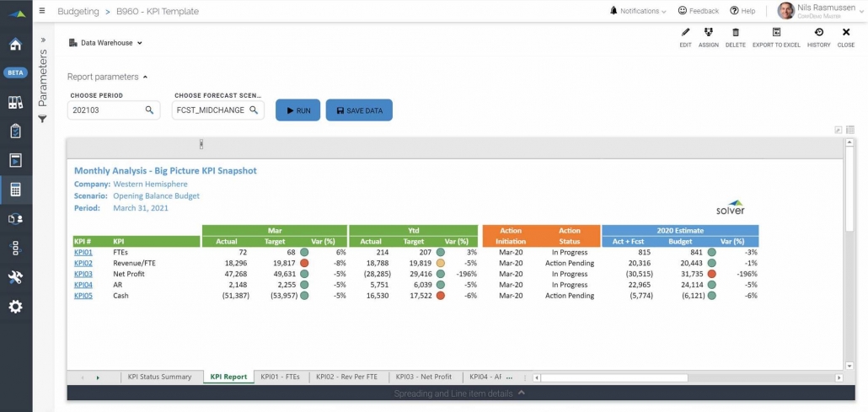Click the Assign icon in toolbar
Viewport: 868px width, 412px height.
click(708, 33)
